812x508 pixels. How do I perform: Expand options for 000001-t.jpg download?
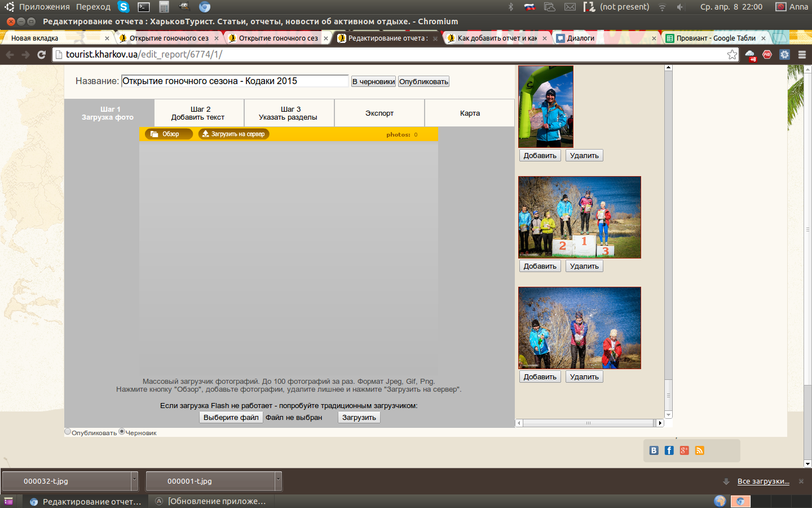click(x=278, y=481)
